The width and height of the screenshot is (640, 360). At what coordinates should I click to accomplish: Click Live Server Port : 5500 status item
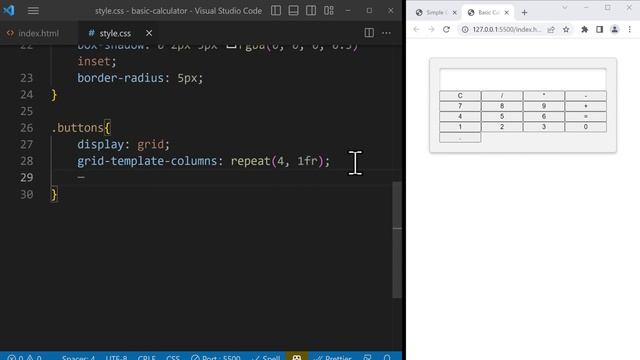coord(216,358)
